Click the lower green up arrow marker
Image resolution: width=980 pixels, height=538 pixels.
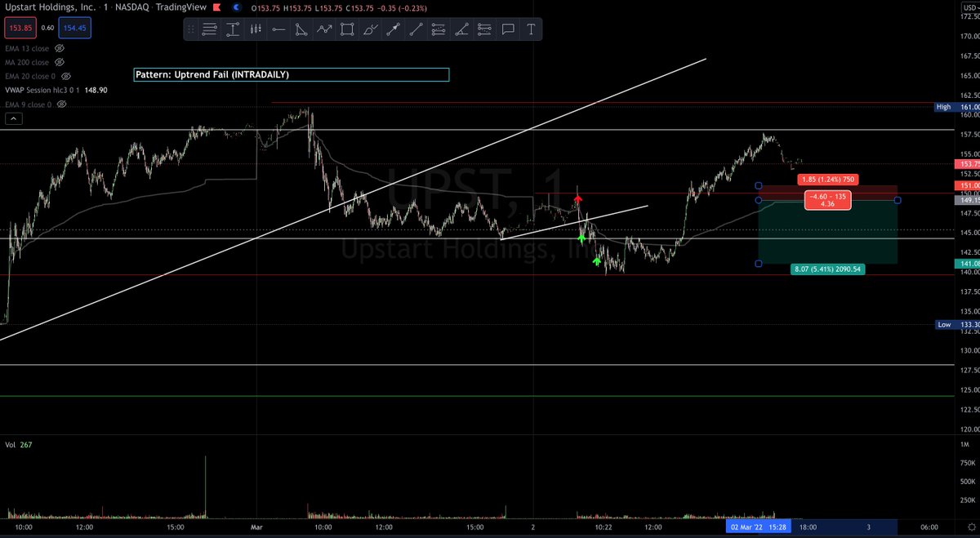(597, 261)
